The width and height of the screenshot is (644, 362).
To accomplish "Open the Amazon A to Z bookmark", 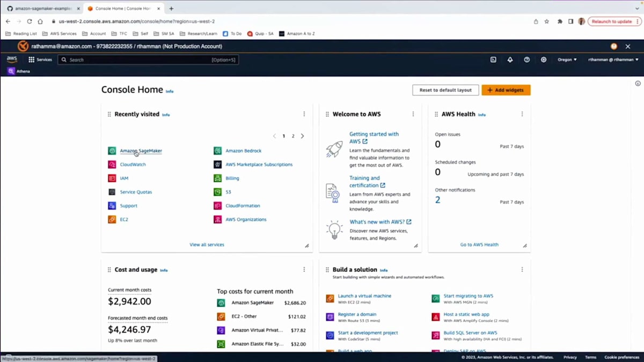I will (x=297, y=33).
